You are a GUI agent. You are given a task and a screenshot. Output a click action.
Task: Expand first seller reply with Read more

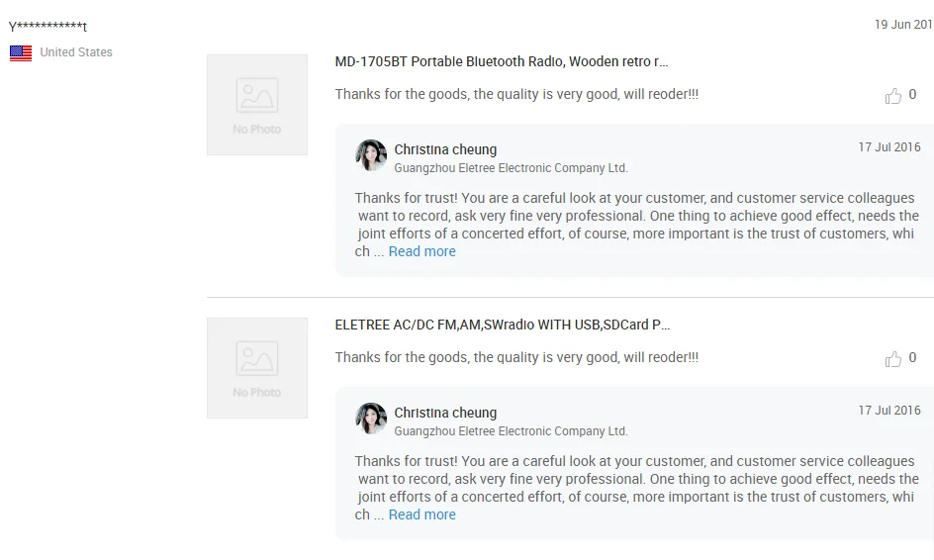click(421, 251)
